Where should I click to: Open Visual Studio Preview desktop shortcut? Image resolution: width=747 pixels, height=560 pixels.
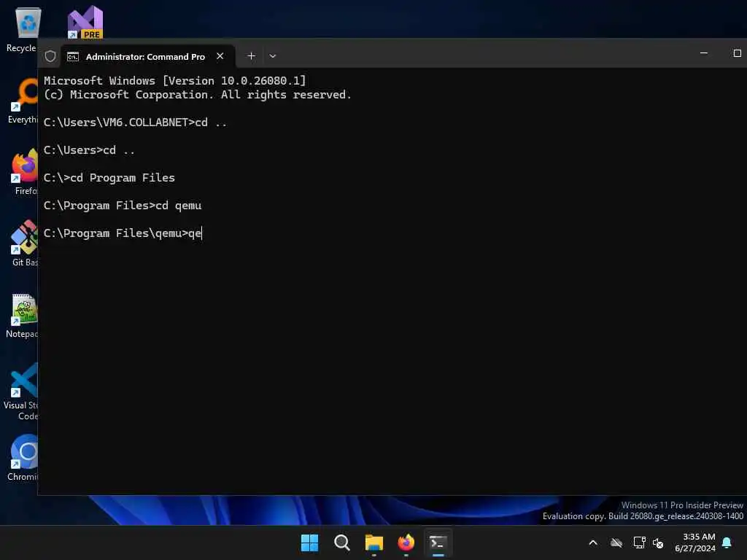pos(85,22)
